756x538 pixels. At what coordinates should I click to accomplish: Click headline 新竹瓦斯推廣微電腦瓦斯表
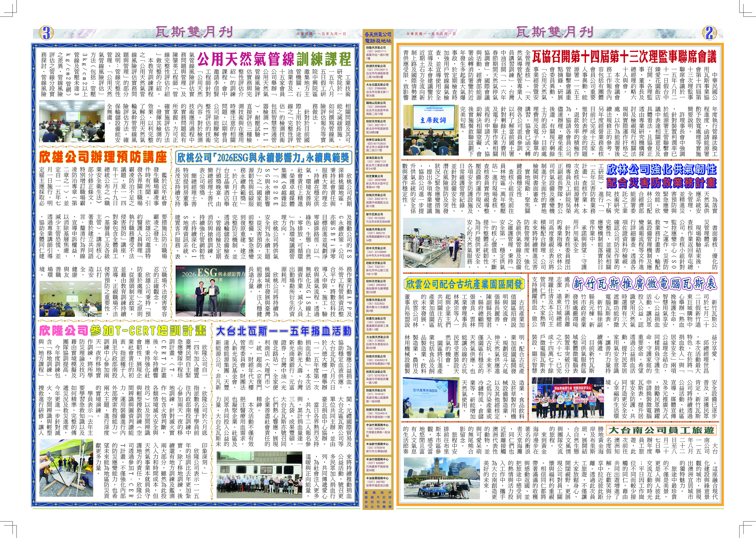click(644, 284)
